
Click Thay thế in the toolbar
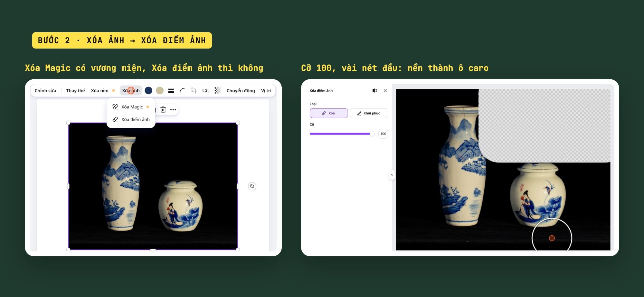(75, 91)
